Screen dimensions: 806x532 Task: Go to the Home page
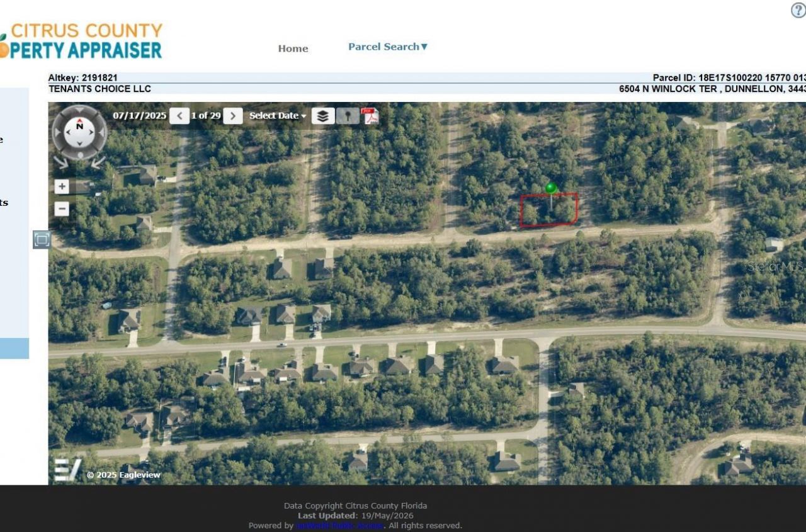click(x=293, y=48)
